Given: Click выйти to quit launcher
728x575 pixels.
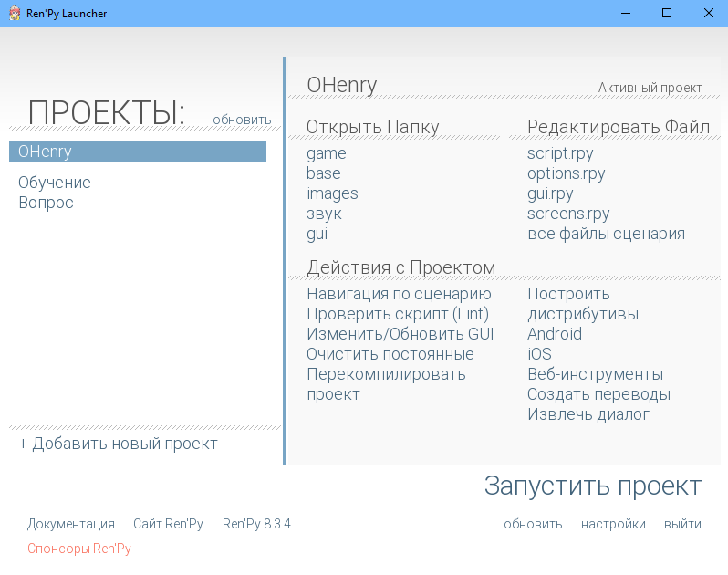Looking at the screenshot, I should pyautogui.click(x=682, y=525).
